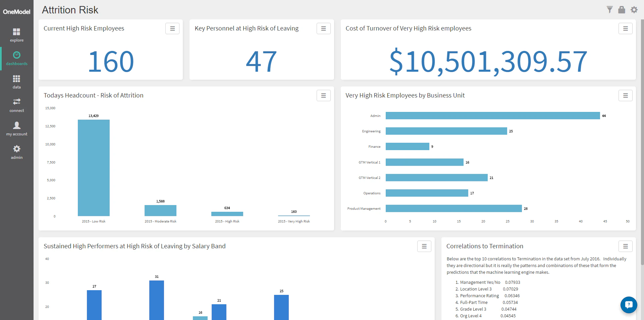
Task: Open Cost of Turnover tile menu
Action: click(625, 28)
